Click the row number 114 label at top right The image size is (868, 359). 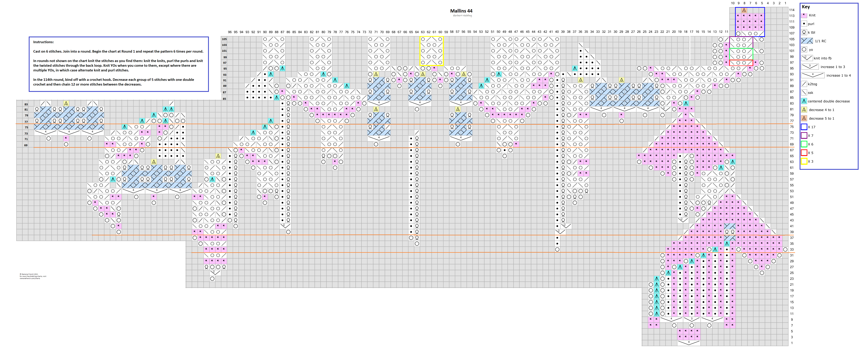click(x=792, y=10)
